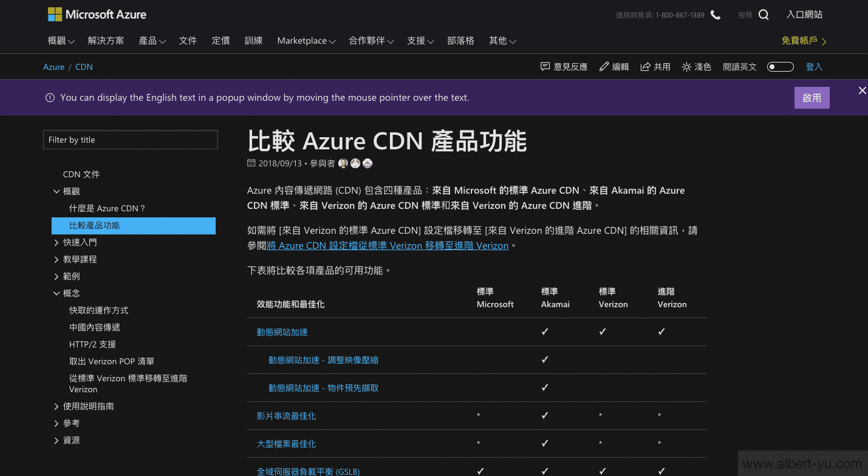
Task: Expand the 範例 sidebar section
Action: (x=56, y=276)
